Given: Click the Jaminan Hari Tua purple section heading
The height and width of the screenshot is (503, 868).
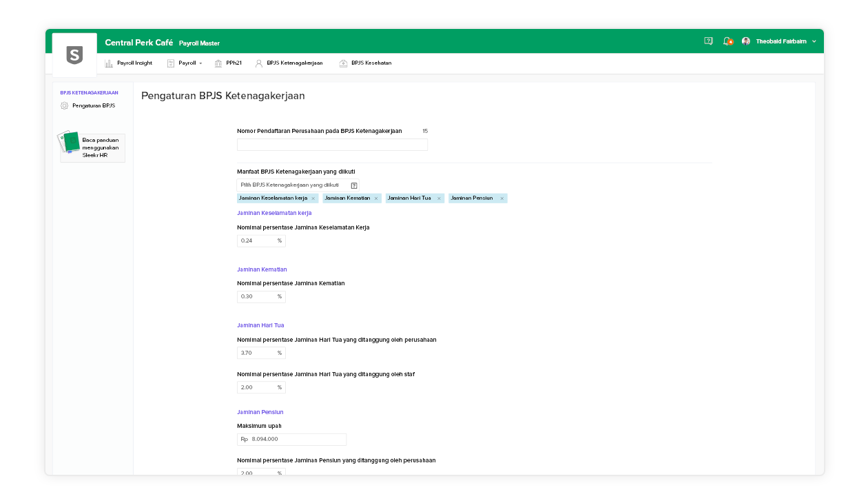Looking at the screenshot, I should pyautogui.click(x=260, y=325).
